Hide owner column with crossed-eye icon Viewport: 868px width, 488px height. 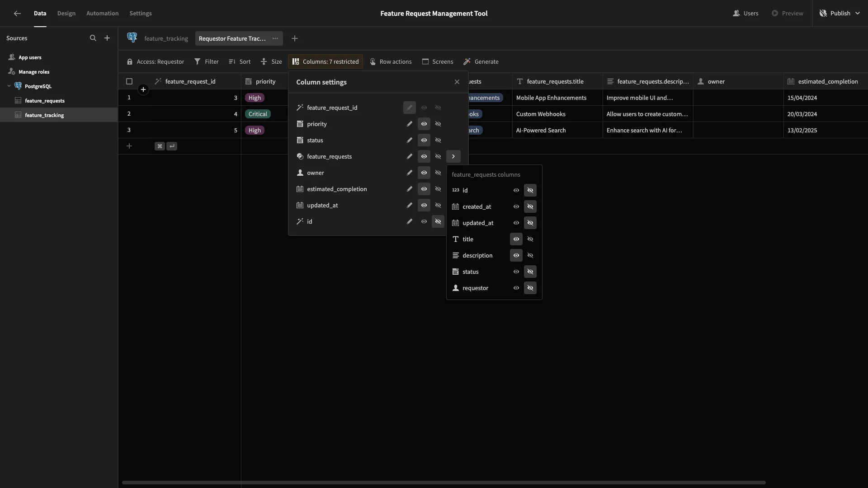point(438,173)
